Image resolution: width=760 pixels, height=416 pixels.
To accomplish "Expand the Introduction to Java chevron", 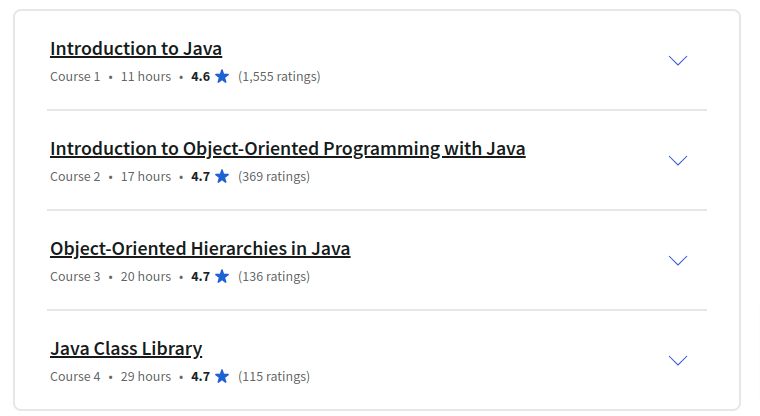I will pyautogui.click(x=678, y=60).
